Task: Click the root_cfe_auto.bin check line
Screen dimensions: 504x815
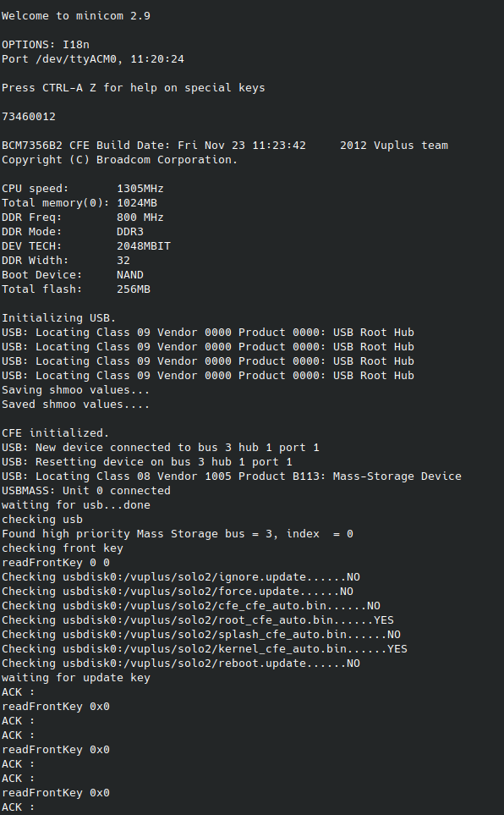Action: tap(197, 620)
